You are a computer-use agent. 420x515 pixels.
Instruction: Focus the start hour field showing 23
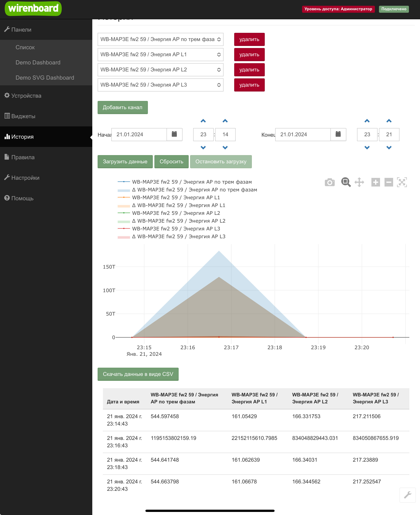203,134
